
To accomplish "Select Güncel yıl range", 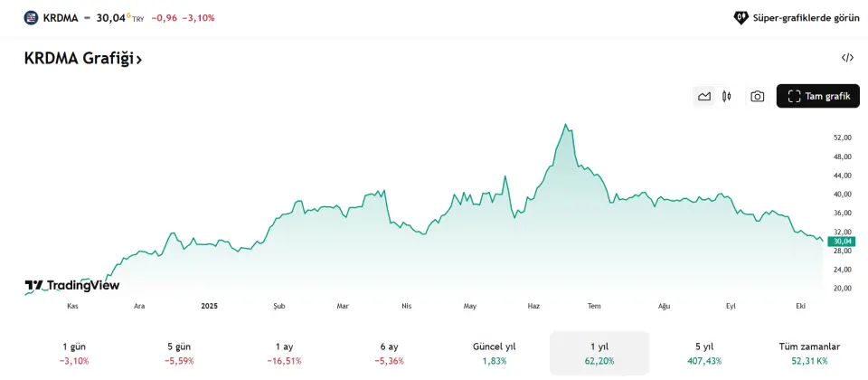I will (x=494, y=353).
